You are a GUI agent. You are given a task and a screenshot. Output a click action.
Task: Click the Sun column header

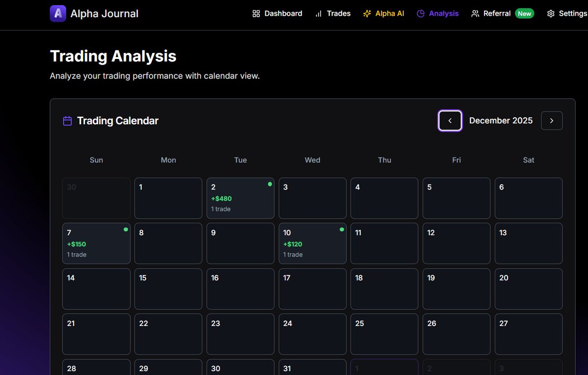pyautogui.click(x=97, y=160)
